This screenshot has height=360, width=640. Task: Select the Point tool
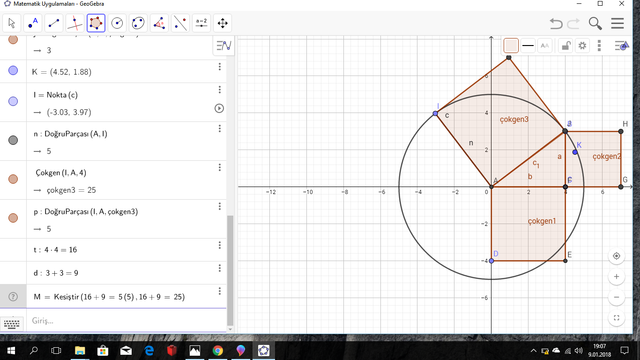click(x=33, y=23)
